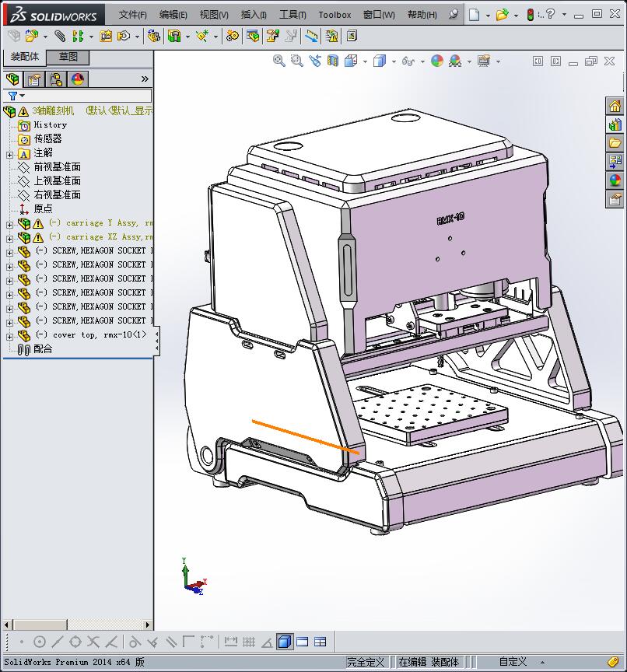Toggle the four-view viewport layout icon
This screenshot has width=627, height=672.
tap(321, 642)
